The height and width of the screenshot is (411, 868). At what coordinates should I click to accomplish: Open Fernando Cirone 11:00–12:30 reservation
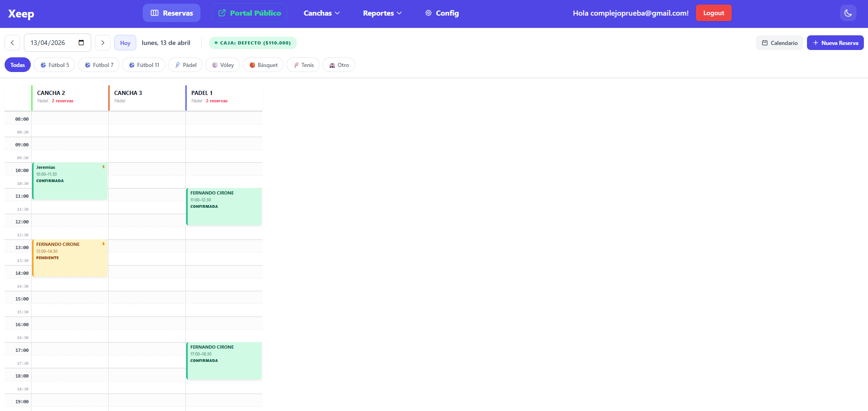(x=224, y=207)
